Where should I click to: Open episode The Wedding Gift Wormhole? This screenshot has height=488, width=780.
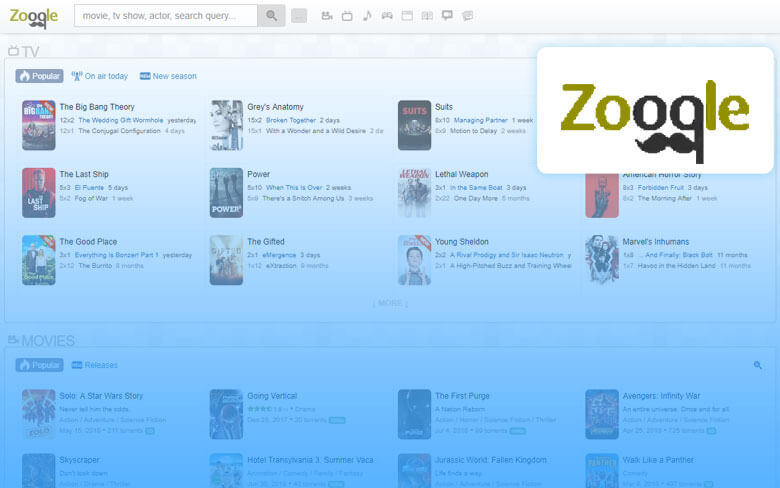121,120
